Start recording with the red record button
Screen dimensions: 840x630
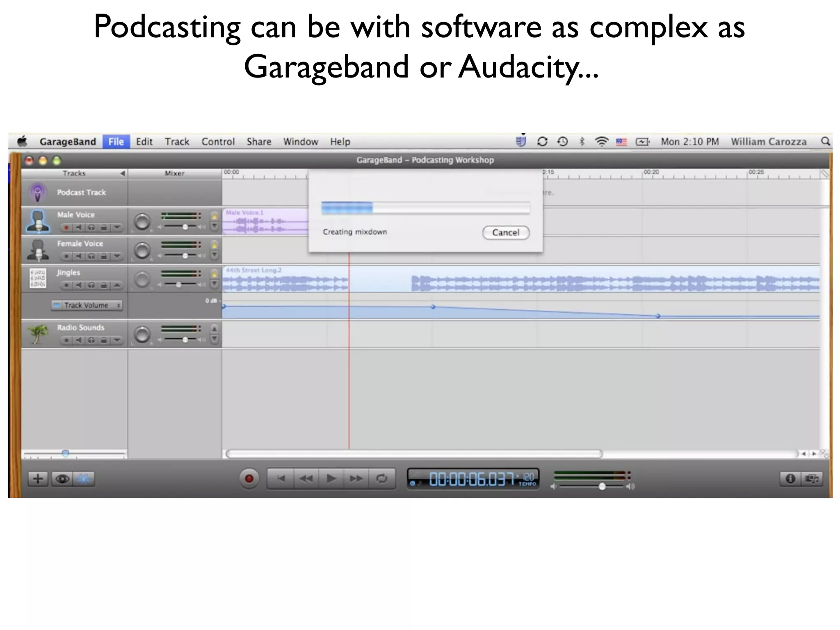pyautogui.click(x=249, y=479)
